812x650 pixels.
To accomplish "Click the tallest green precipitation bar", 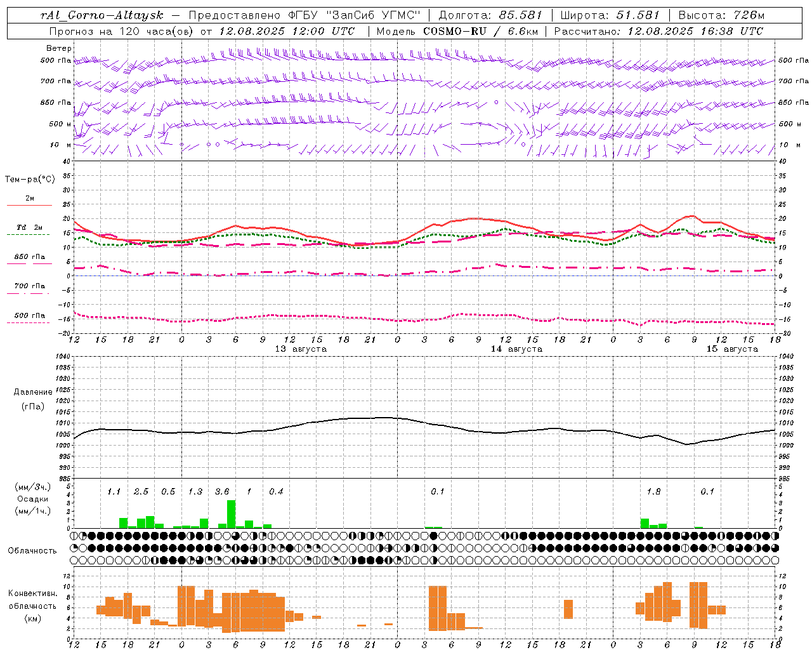I will point(231,514).
